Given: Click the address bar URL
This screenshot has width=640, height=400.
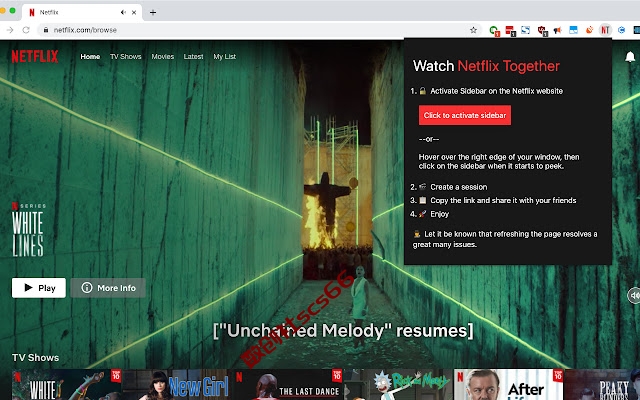Looking at the screenshot, I should [85, 30].
